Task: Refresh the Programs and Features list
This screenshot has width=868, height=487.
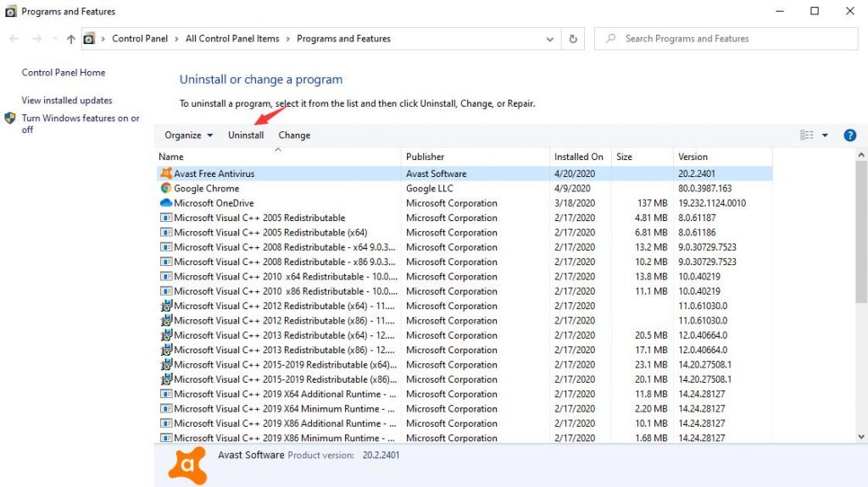Action: [573, 39]
